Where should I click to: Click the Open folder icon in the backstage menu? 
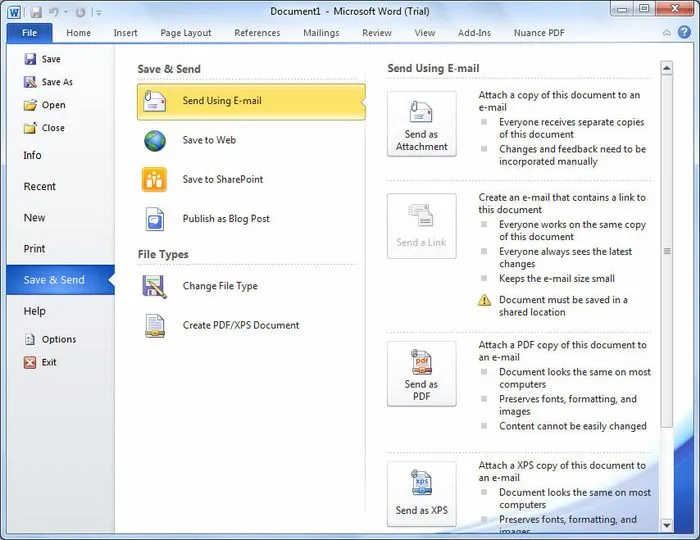pos(30,105)
